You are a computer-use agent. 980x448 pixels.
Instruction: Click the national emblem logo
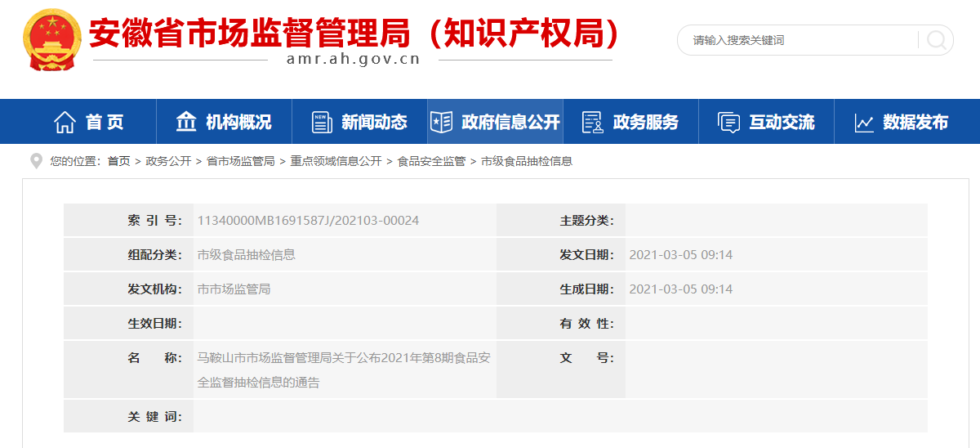point(51,39)
